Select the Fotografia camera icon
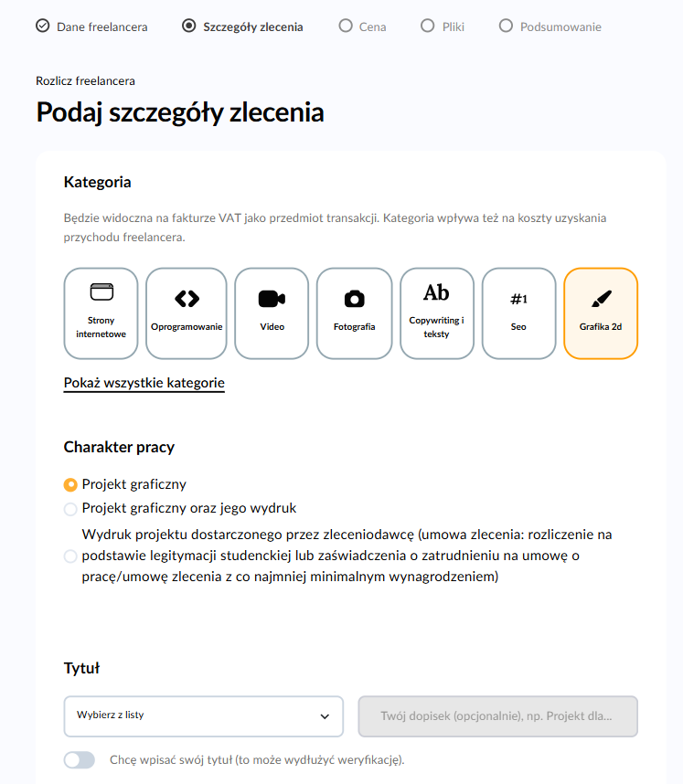Image resolution: width=683 pixels, height=784 pixels. (x=354, y=299)
